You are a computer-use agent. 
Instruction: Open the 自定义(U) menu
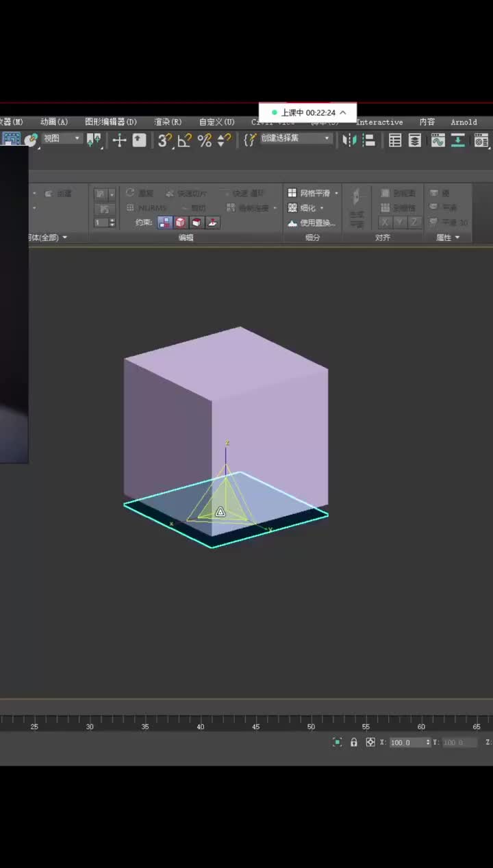tap(216, 122)
